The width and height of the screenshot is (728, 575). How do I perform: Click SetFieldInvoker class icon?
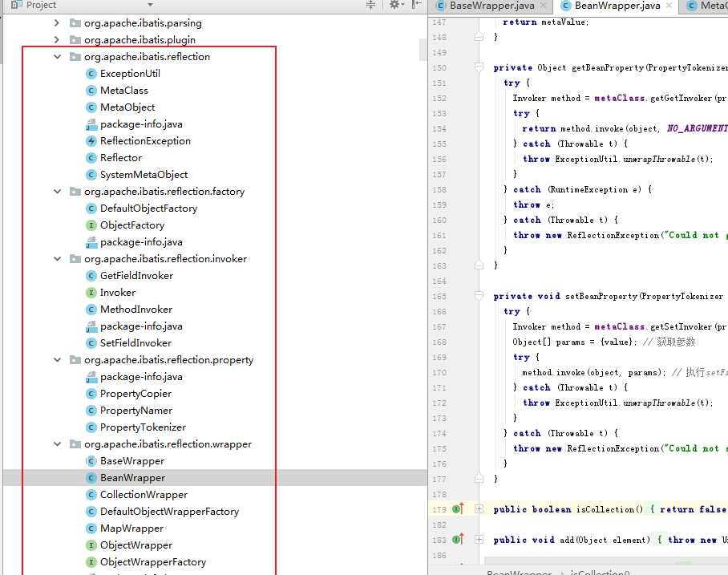(x=91, y=343)
